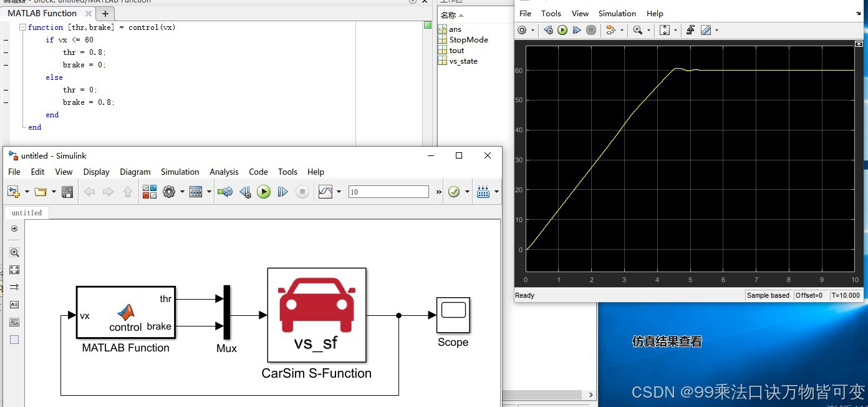Screen dimensions: 868x407
Task: Click the Forward arrow in Simulink toolbar
Action: point(109,192)
